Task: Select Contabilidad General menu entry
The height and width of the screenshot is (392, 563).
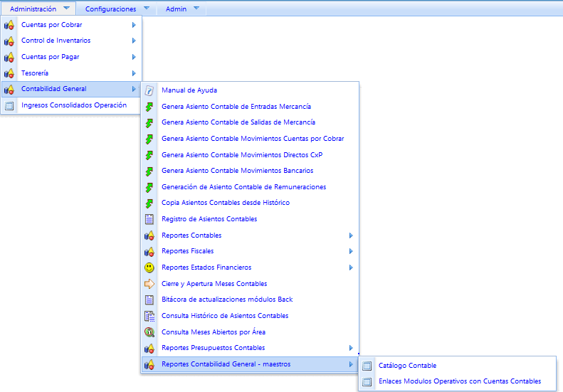Action: click(71, 89)
